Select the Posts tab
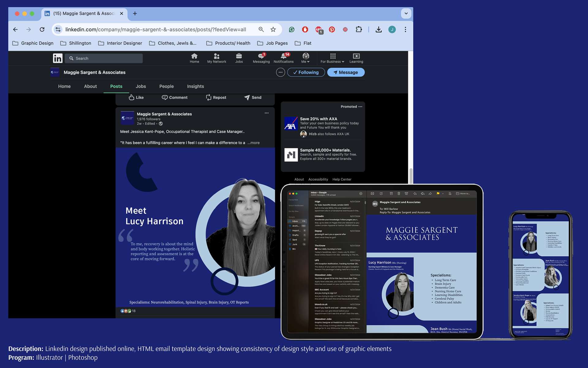The width and height of the screenshot is (588, 368). click(x=116, y=86)
